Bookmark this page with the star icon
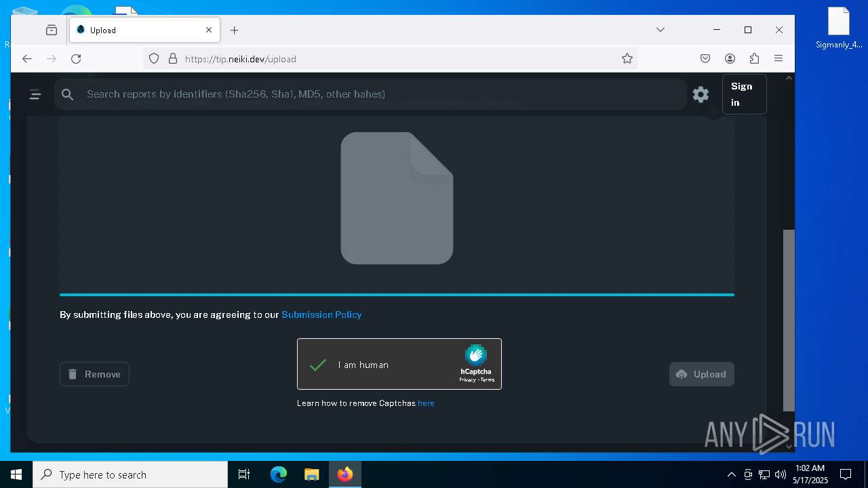This screenshot has height=488, width=868. [627, 59]
